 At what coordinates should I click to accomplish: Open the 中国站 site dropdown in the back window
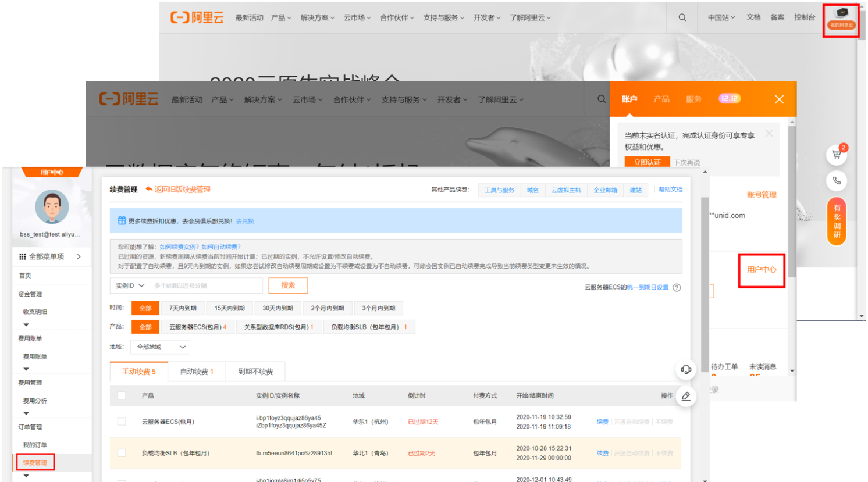721,17
